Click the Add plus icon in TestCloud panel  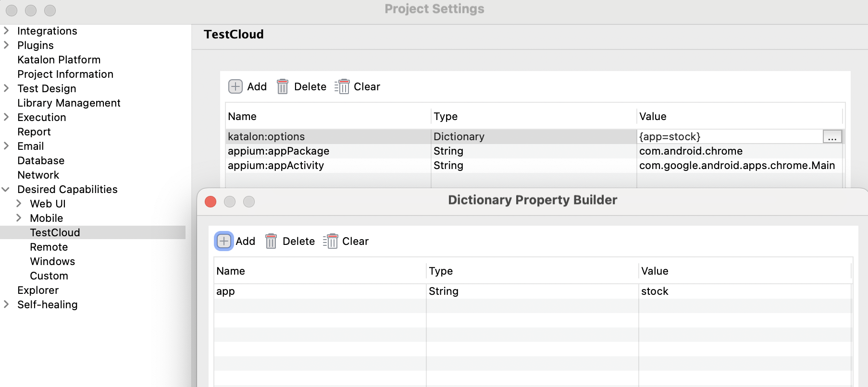tap(235, 86)
